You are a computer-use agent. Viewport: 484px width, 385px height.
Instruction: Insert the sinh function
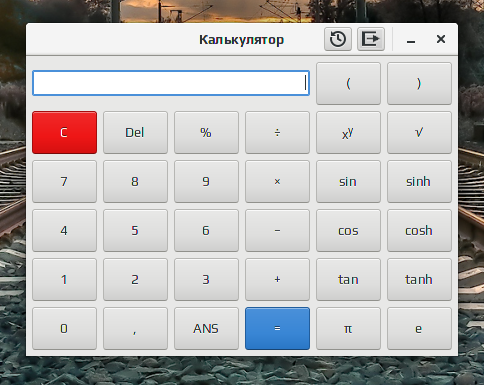419,181
